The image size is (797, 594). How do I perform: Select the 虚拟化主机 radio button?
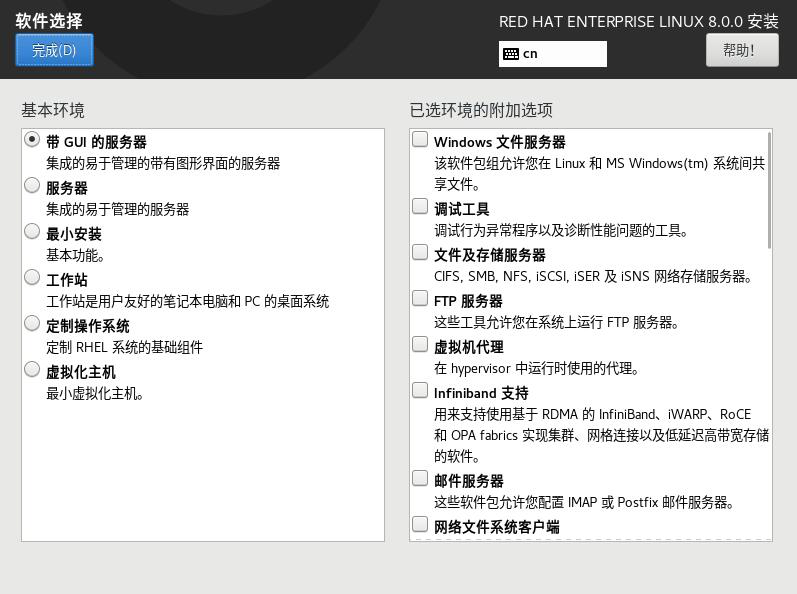click(32, 369)
